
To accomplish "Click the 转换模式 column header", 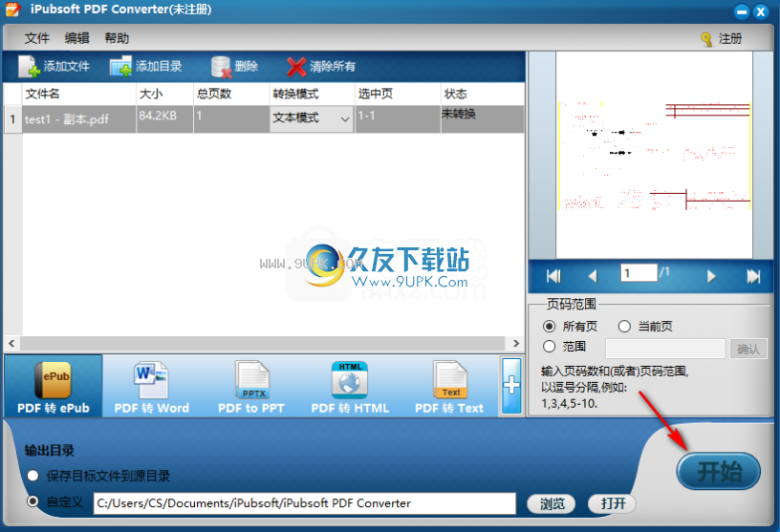I will tap(312, 94).
